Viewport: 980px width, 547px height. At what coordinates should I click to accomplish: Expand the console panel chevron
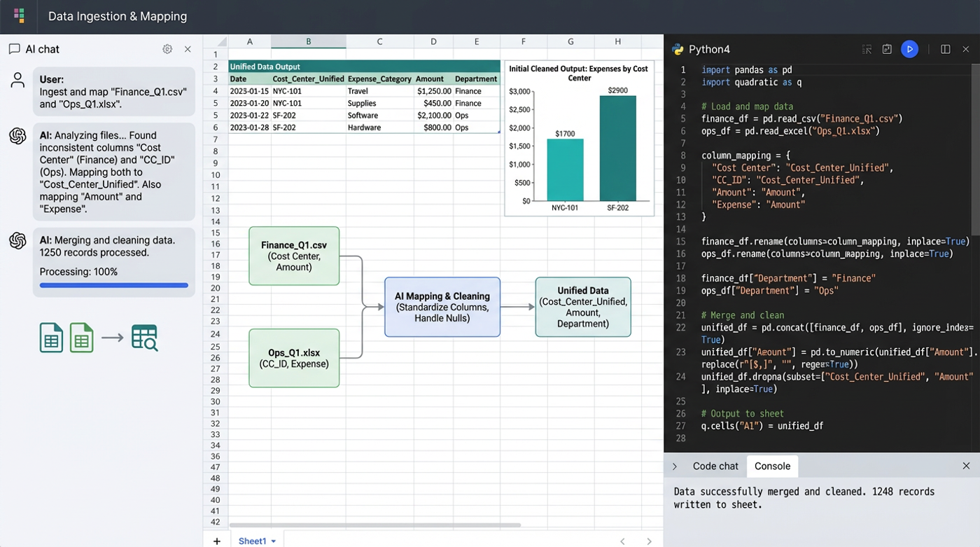(x=675, y=466)
